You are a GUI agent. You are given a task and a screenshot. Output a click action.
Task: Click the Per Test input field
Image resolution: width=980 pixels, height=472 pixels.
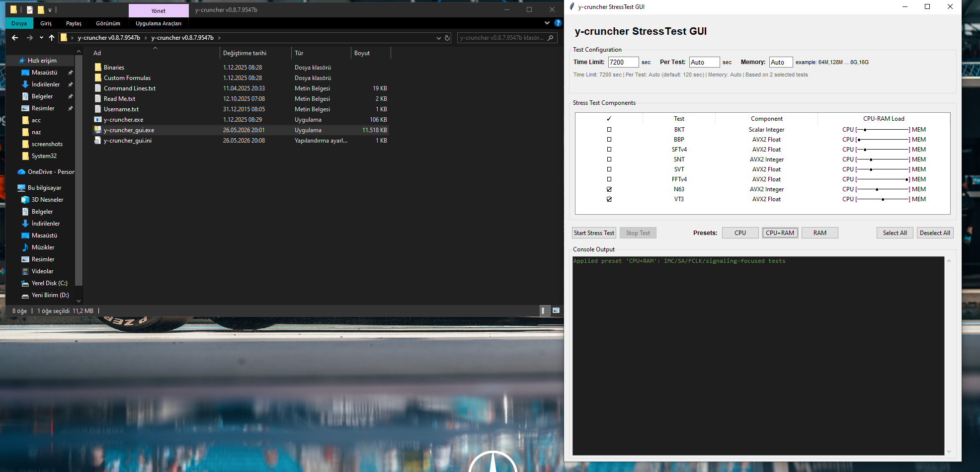click(704, 62)
